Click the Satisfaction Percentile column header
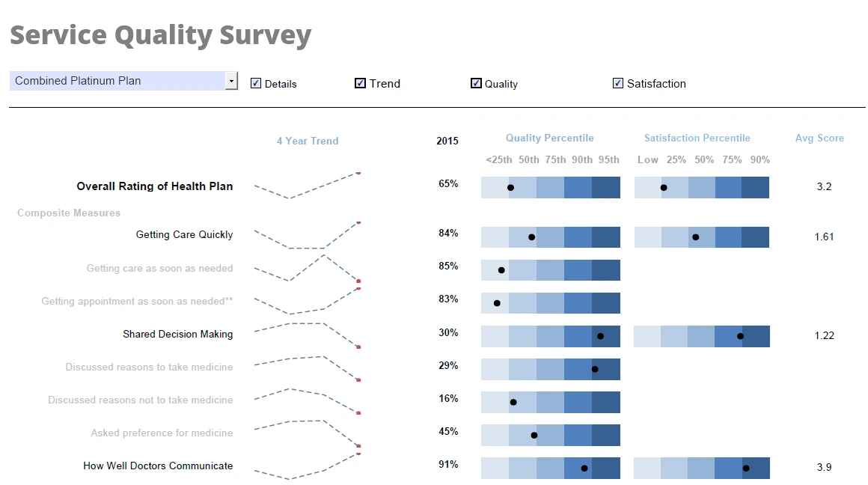The height and width of the screenshot is (485, 868). (x=697, y=138)
